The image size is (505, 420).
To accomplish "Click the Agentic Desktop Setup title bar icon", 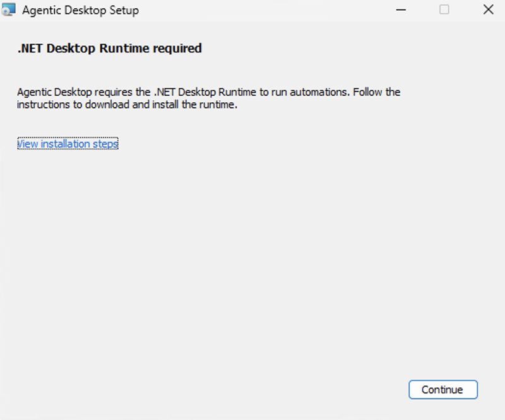I will point(8,9).
